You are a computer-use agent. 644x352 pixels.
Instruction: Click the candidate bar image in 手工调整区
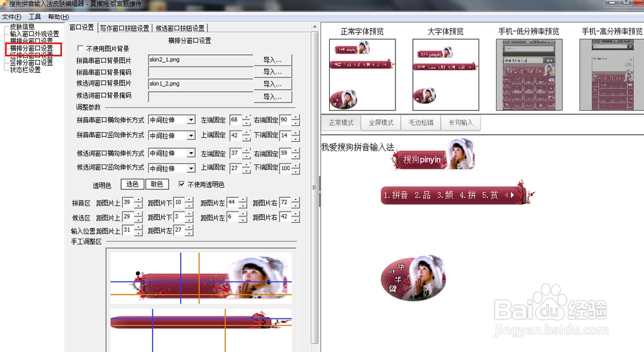pos(201,330)
